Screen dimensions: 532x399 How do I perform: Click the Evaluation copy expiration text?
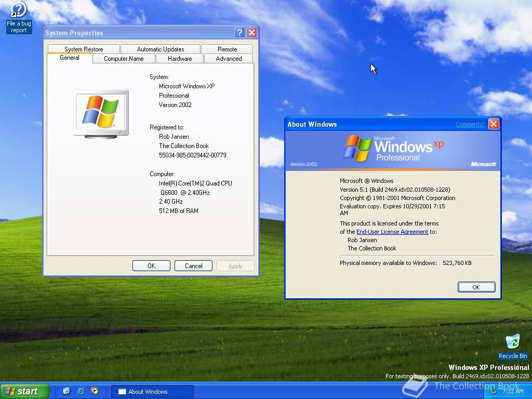(392, 210)
